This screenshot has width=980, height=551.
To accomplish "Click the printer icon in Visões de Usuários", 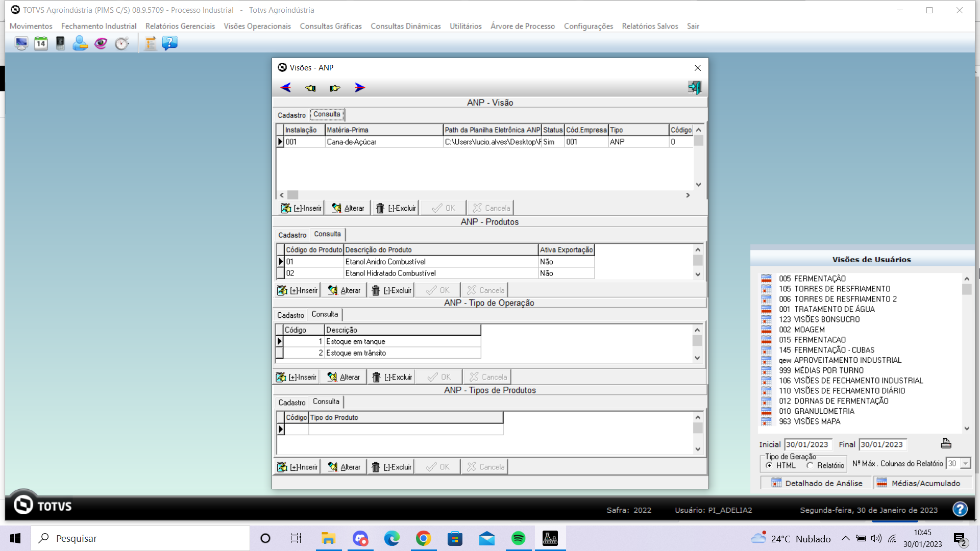I will tap(946, 443).
